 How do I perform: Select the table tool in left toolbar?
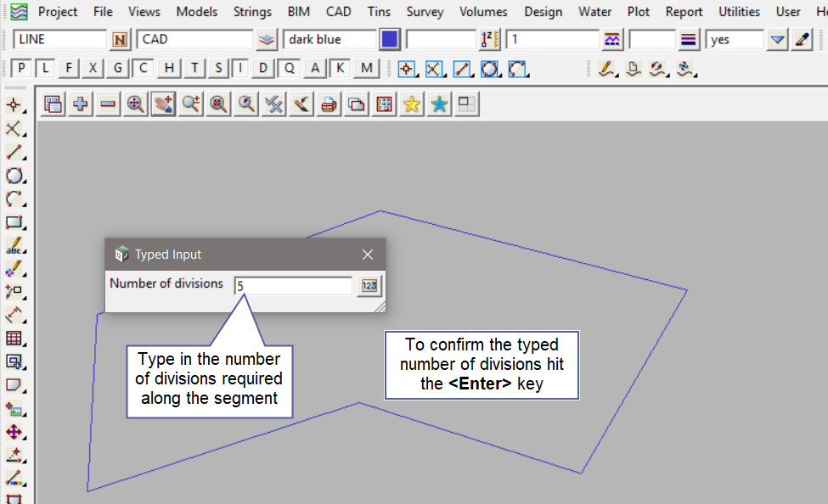point(14,339)
